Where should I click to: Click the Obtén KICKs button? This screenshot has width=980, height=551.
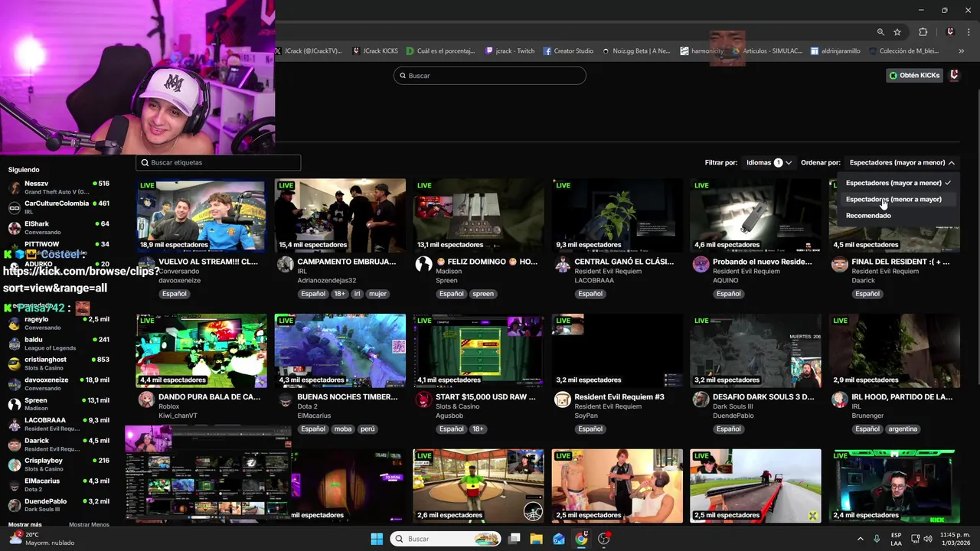pos(914,75)
